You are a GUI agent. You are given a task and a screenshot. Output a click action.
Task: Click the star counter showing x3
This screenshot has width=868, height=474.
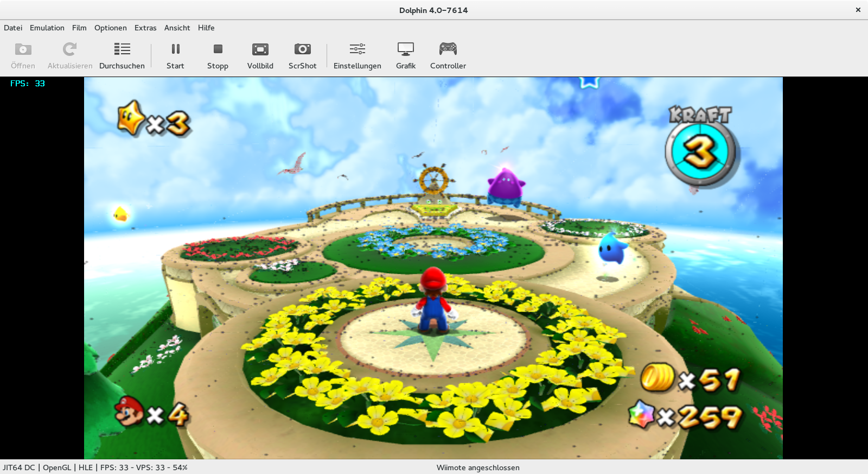[154, 119]
